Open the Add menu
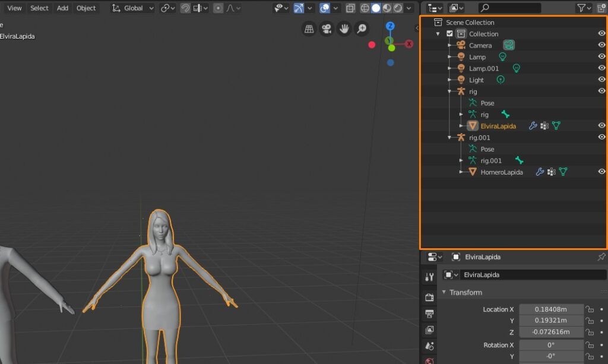The height and width of the screenshot is (364, 608). (62, 8)
